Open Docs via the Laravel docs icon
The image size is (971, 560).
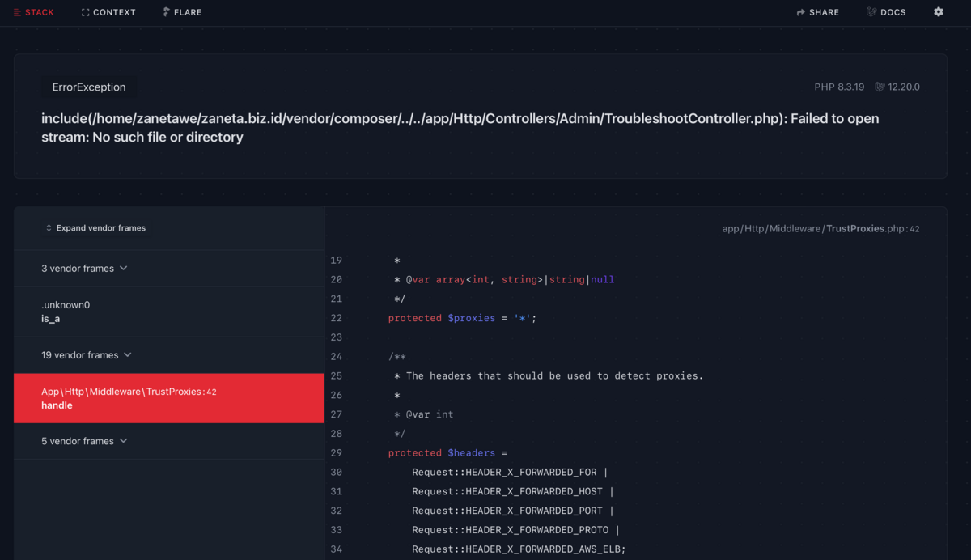point(871,12)
